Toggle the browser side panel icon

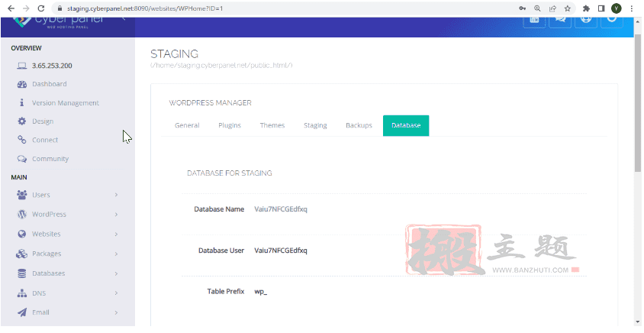601,8
